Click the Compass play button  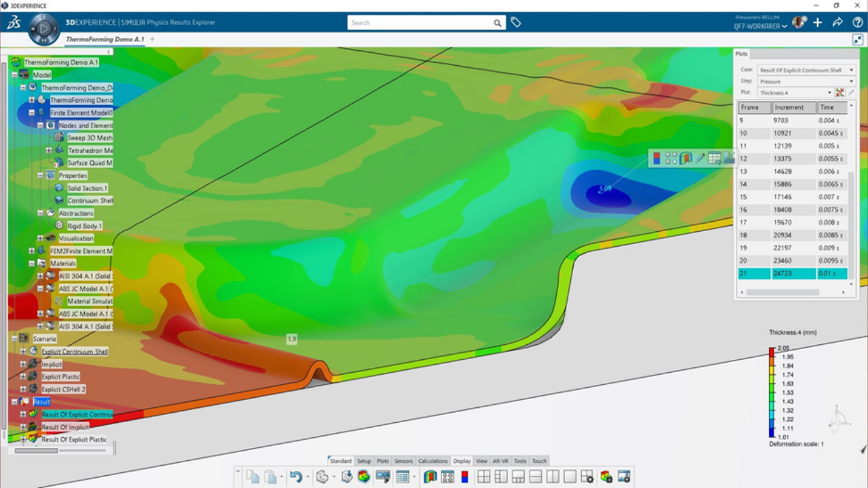point(44,29)
